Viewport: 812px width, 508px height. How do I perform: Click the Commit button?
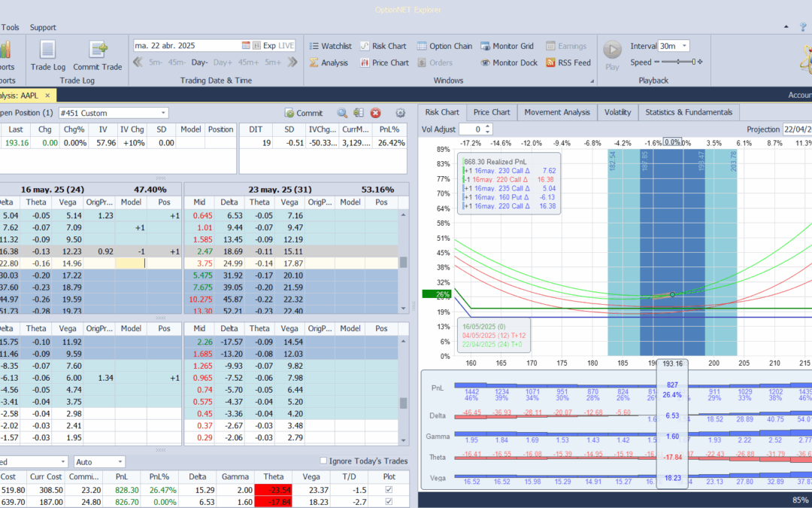coord(304,113)
